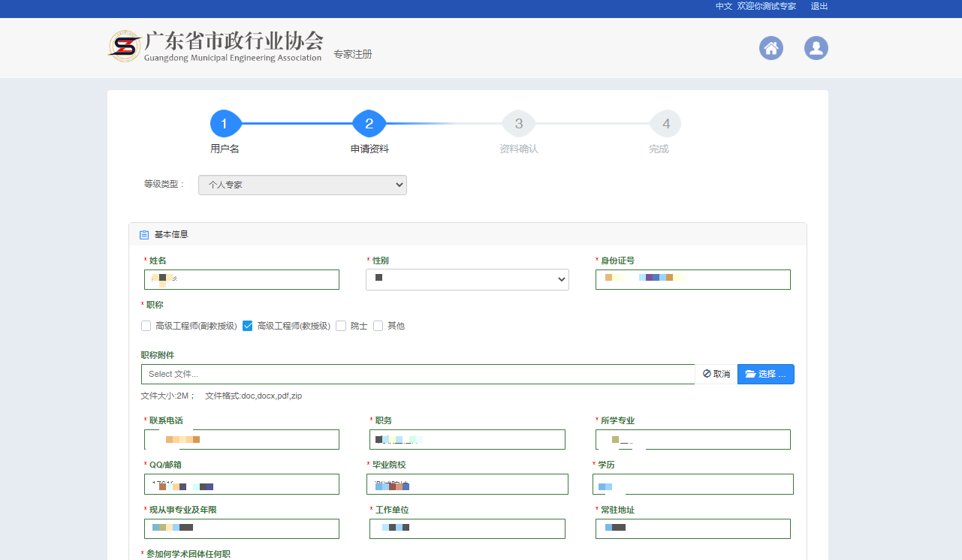962x560 pixels.
Task: Check 高级工程师(副教授级) checkbox
Action: [146, 326]
